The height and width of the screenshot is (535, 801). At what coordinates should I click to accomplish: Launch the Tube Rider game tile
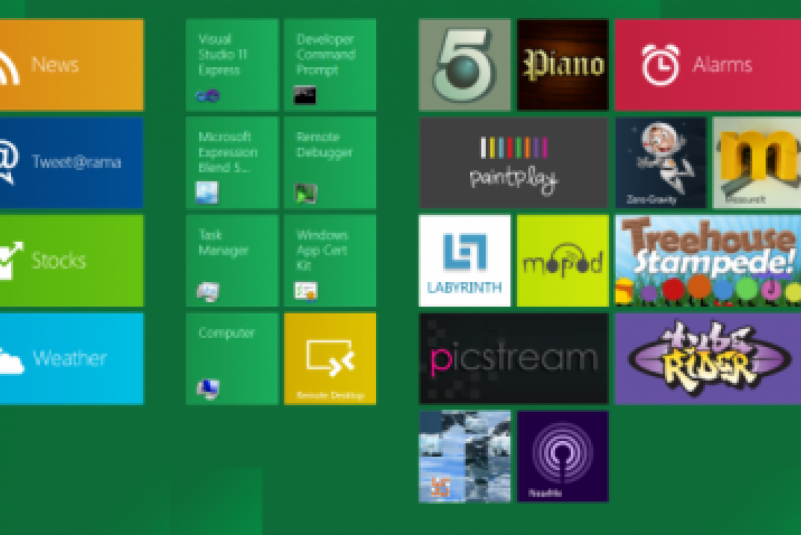coord(708,359)
